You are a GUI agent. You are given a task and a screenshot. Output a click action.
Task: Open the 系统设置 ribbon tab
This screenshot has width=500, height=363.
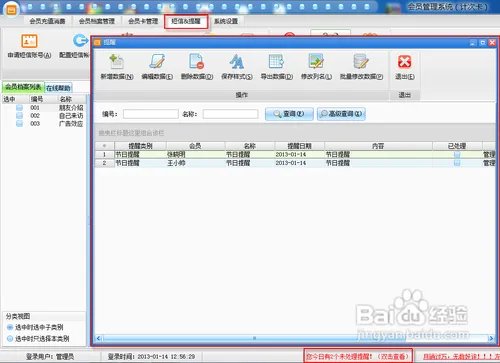[x=226, y=21]
